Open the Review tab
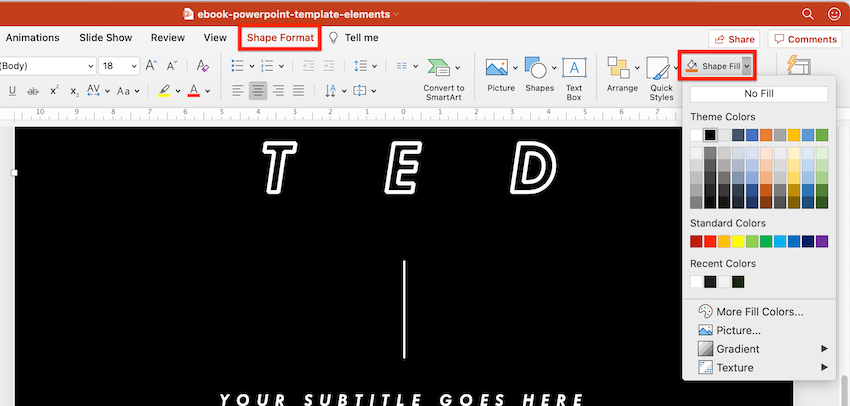 tap(167, 38)
